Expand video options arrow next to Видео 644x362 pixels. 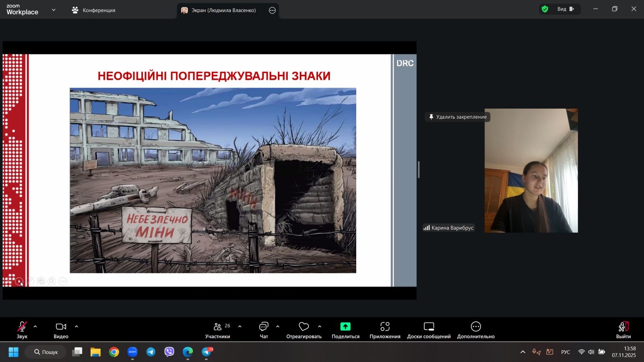tap(76, 327)
